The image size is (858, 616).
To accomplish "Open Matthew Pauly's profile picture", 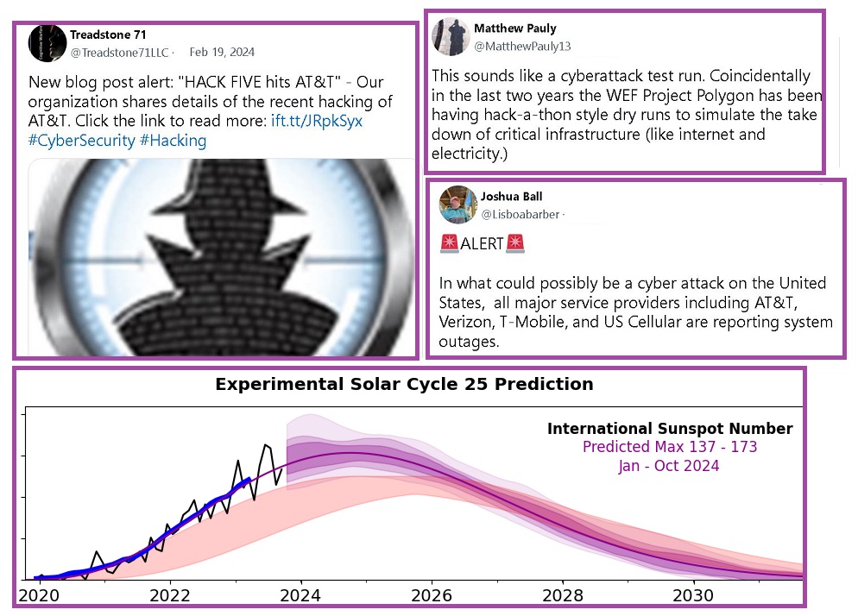I will pos(451,36).
